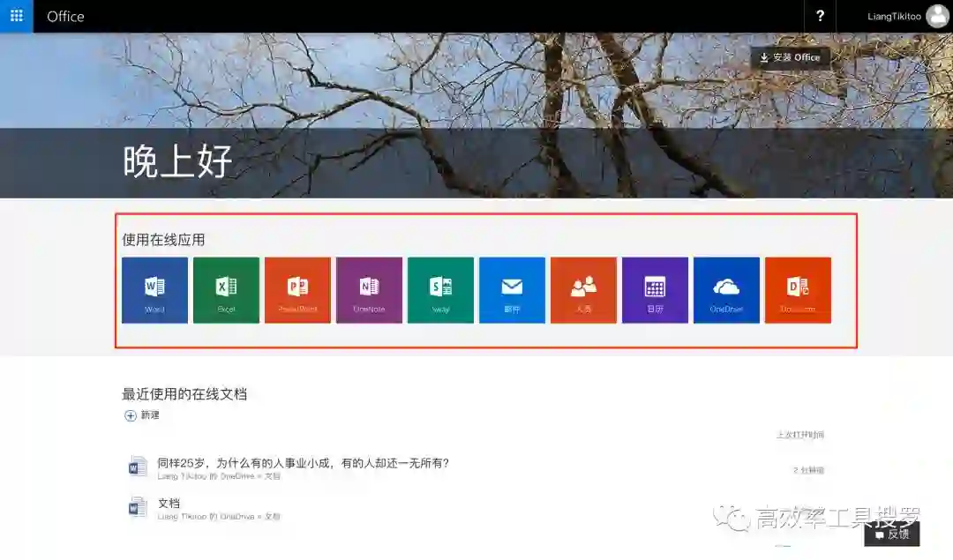Open the help question mark
The width and height of the screenshot is (953, 560).
pyautogui.click(x=820, y=16)
